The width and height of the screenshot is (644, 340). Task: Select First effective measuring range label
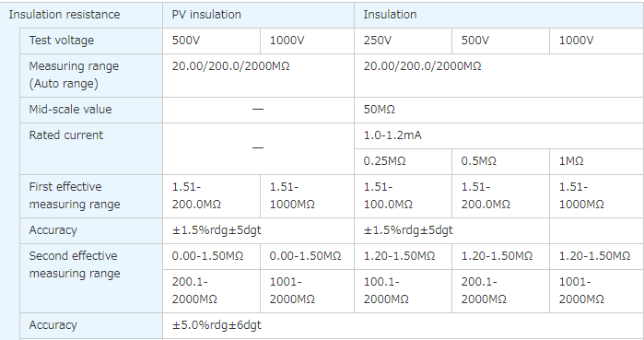(x=91, y=196)
